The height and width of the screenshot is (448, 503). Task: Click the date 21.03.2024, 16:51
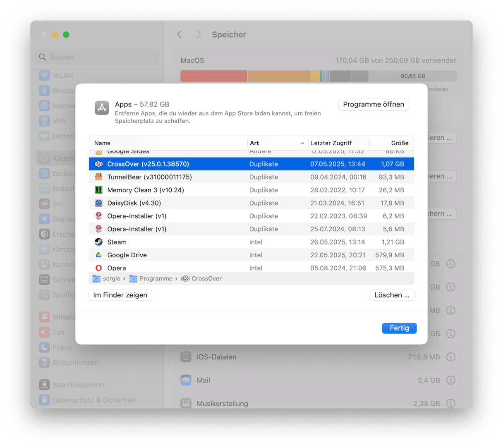(x=338, y=203)
